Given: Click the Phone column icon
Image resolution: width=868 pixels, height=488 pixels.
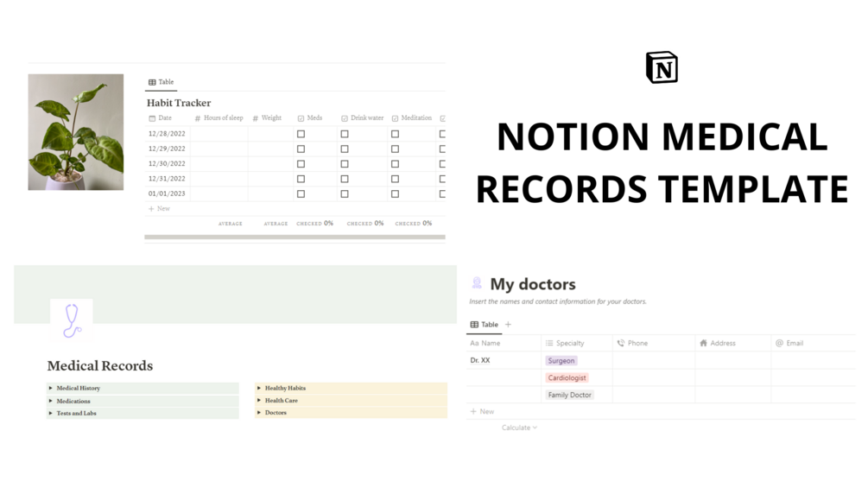Looking at the screenshot, I should click(620, 343).
